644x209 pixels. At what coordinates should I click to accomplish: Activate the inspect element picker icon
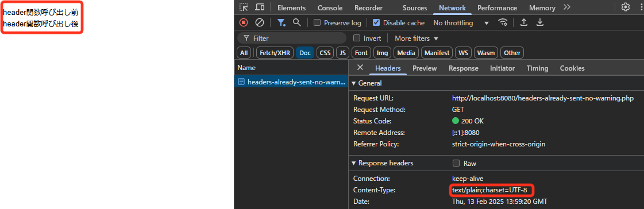(x=244, y=7)
